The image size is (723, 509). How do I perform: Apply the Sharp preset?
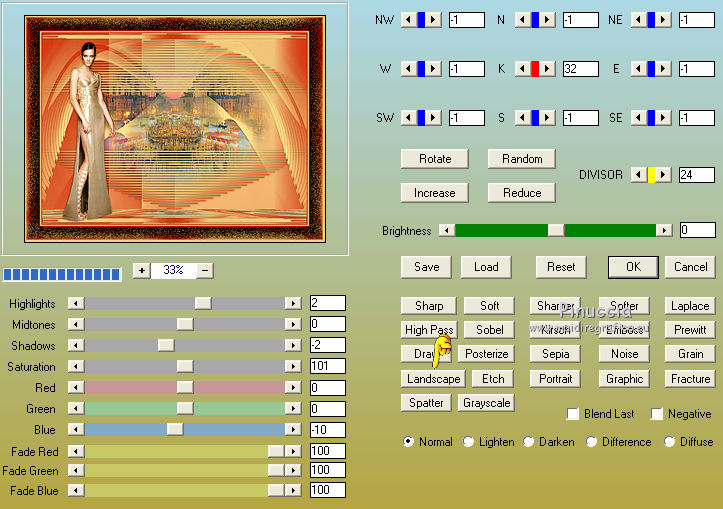[429, 306]
